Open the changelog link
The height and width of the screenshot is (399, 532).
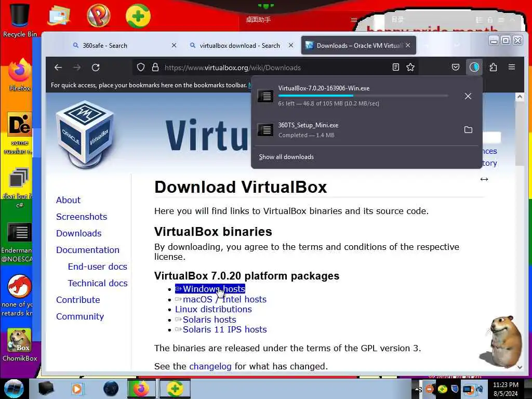click(210, 366)
